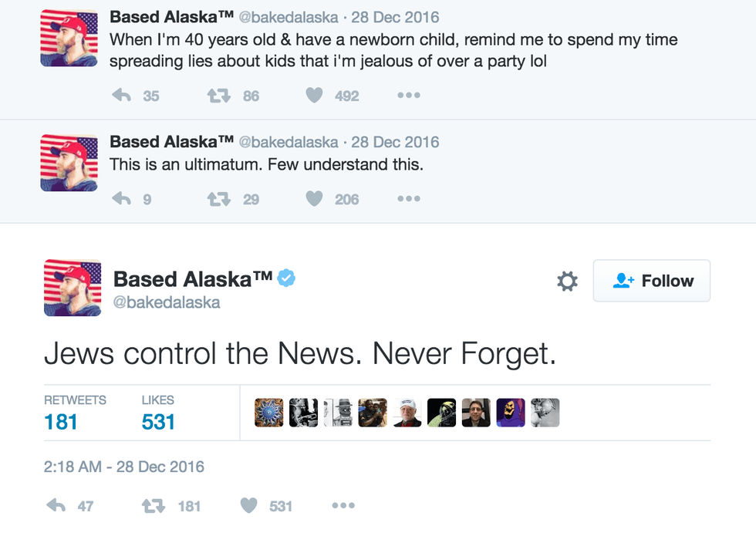The height and width of the screenshot is (553, 756).
Task: Retweet the ultimatum tweet
Action: (x=219, y=199)
